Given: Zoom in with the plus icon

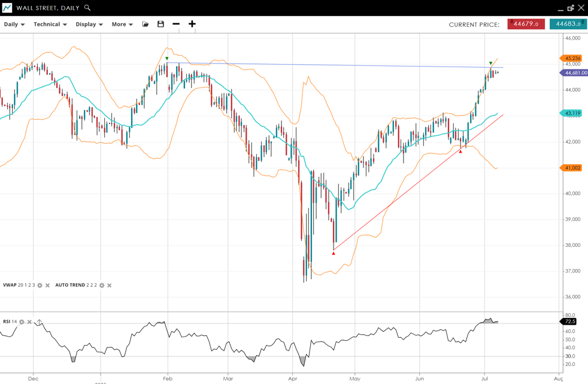Looking at the screenshot, I should (x=192, y=24).
